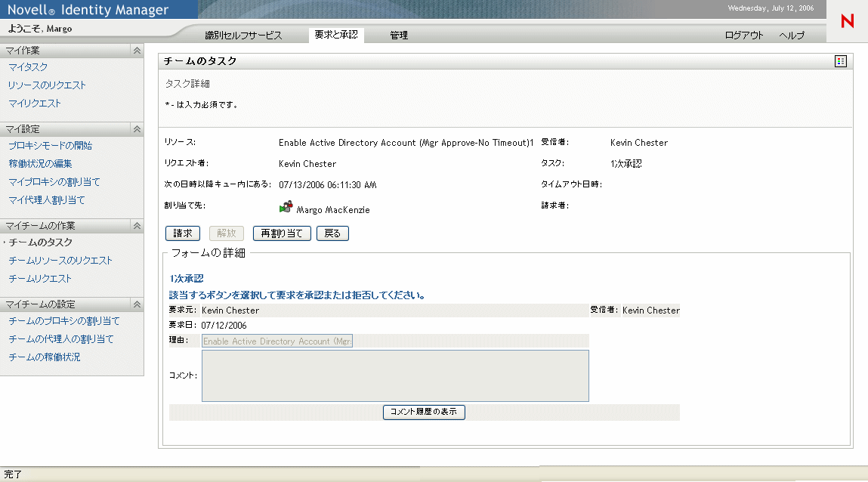Open マイタスク in the sidebar
The width and height of the screenshot is (868, 482).
tap(28, 67)
